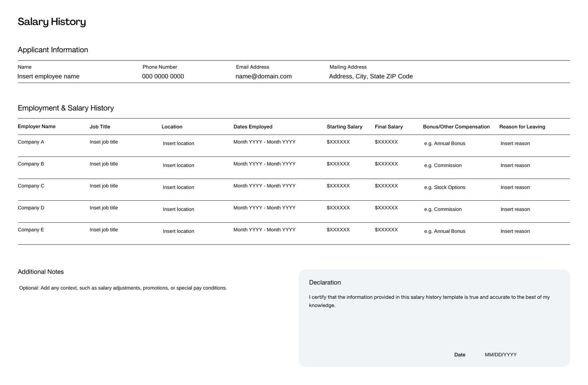Select the Company A employer name cell
The width and height of the screenshot is (588, 385).
coord(31,142)
